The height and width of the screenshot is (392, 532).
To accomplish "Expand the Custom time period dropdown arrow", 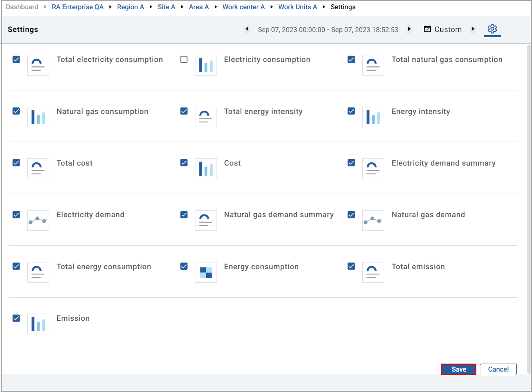I will [473, 29].
